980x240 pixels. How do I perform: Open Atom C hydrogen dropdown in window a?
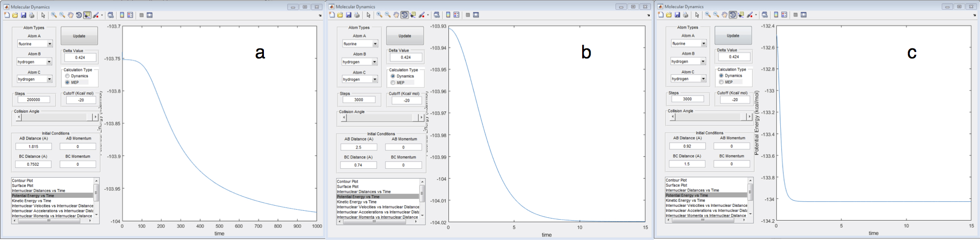35,79
